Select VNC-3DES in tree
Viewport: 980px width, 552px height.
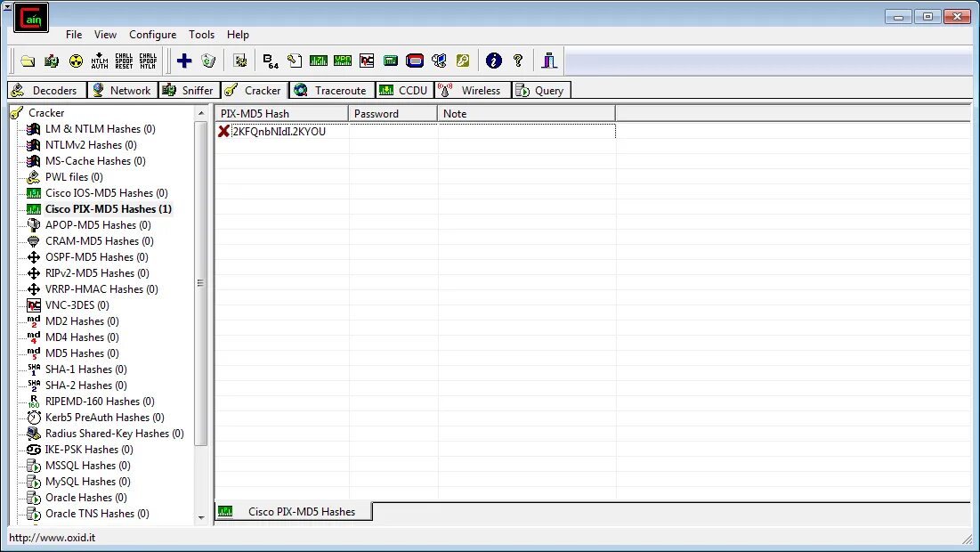click(77, 305)
